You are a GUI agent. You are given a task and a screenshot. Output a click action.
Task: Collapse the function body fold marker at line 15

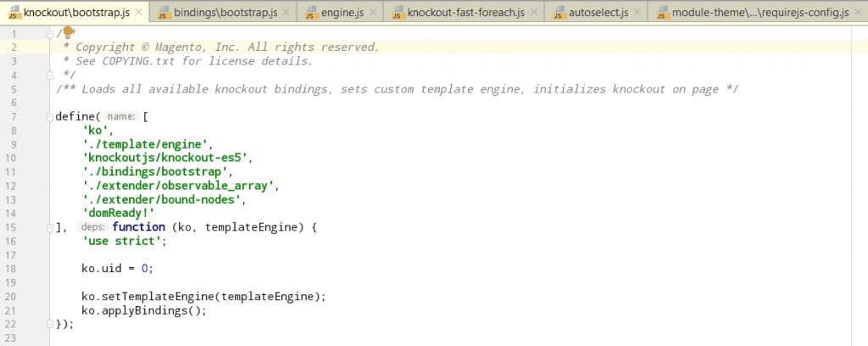point(51,227)
